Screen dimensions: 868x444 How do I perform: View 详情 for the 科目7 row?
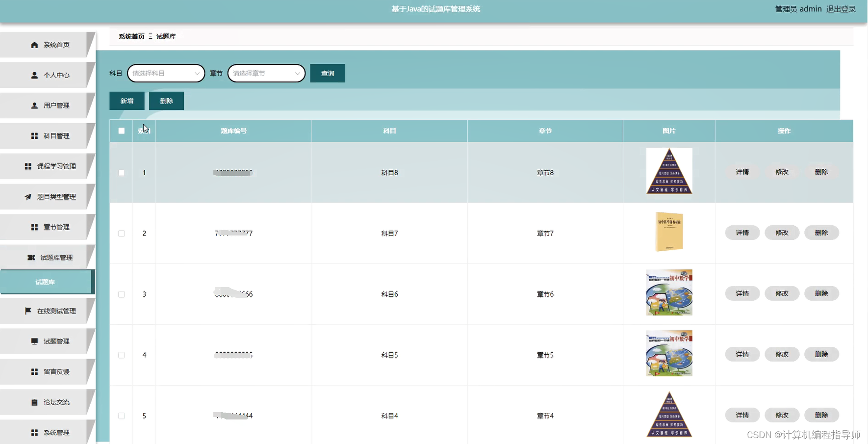[x=742, y=233]
